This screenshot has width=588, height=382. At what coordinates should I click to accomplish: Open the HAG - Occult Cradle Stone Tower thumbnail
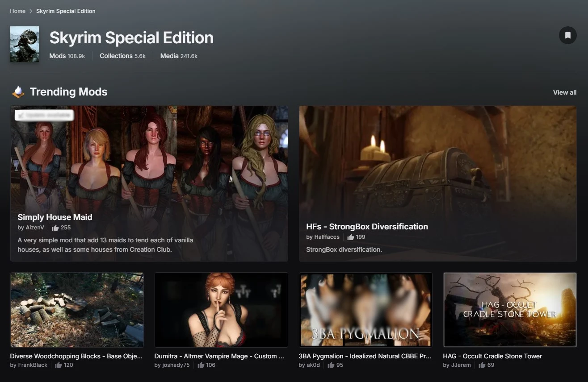click(x=510, y=310)
